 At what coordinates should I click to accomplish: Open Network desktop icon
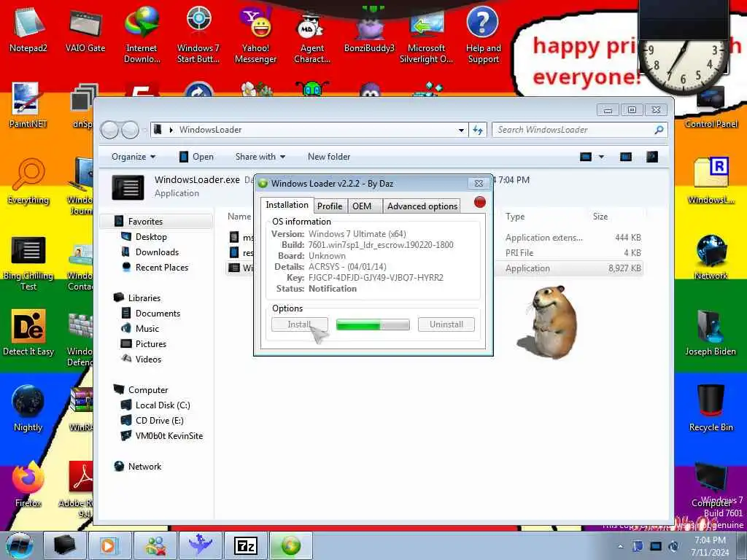tap(711, 257)
